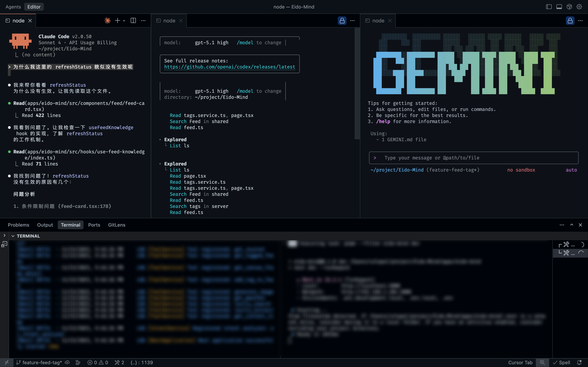Maximize panel with the up chevron
Image resolution: width=588 pixels, height=367 pixels.
[x=572, y=225]
